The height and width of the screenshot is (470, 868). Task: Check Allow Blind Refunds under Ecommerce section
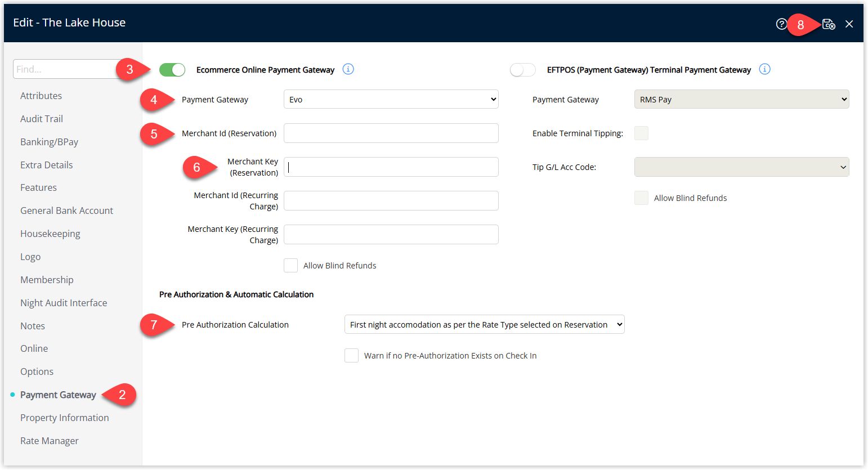[x=290, y=266]
